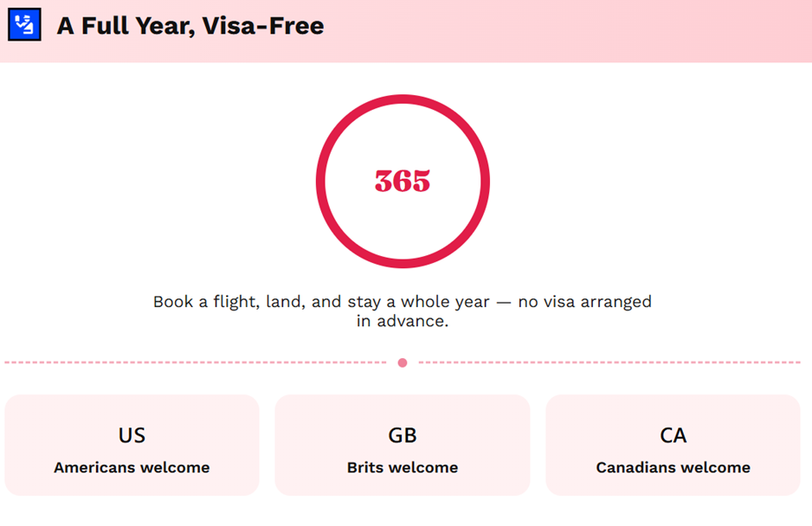
Task: Click the GB country code
Action: [403, 435]
